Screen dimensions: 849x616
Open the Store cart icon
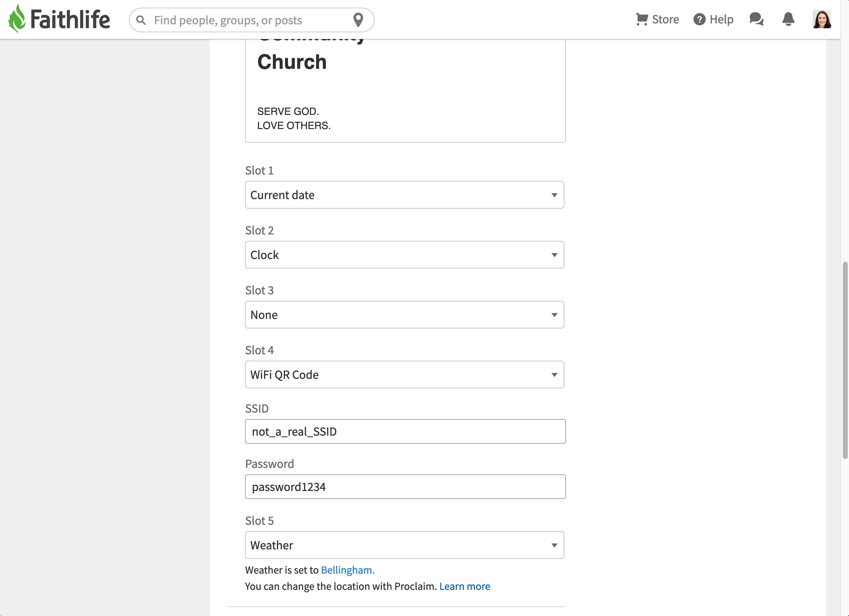pos(642,19)
